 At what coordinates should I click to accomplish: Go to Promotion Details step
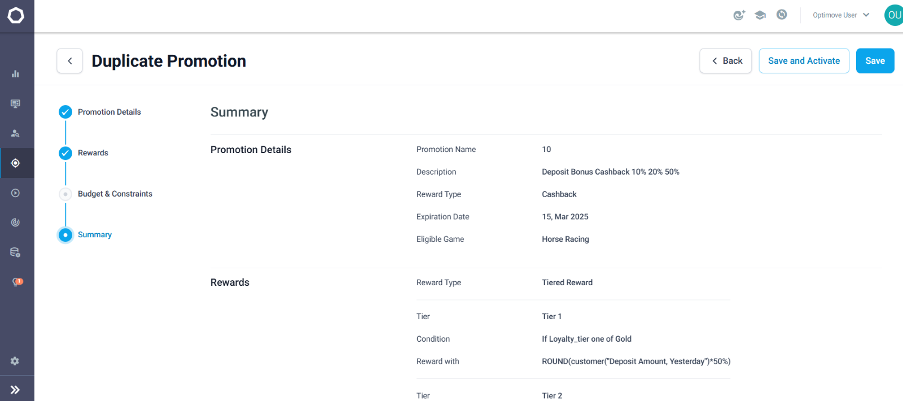109,112
